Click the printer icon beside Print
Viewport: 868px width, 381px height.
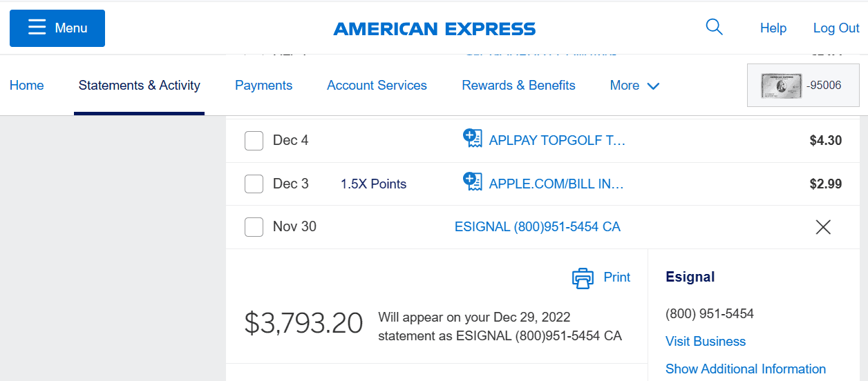tap(583, 278)
